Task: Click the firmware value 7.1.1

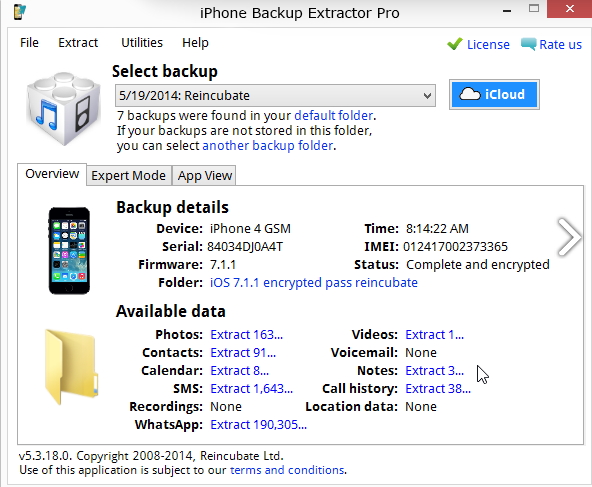Action: tap(223, 265)
